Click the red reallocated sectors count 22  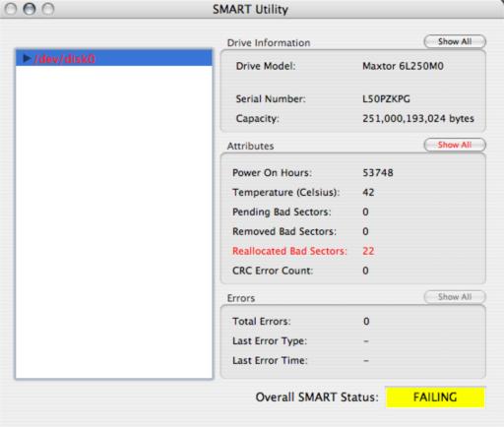(x=368, y=251)
